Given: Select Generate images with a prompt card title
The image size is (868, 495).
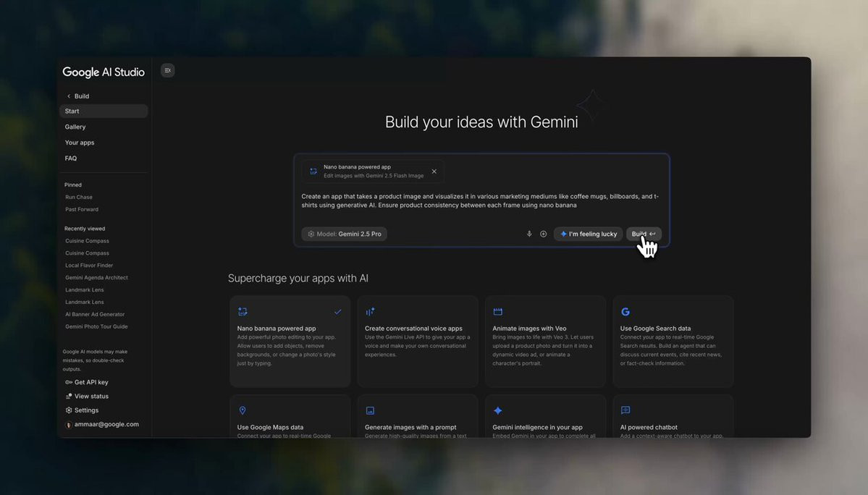Looking at the screenshot, I should click(410, 427).
